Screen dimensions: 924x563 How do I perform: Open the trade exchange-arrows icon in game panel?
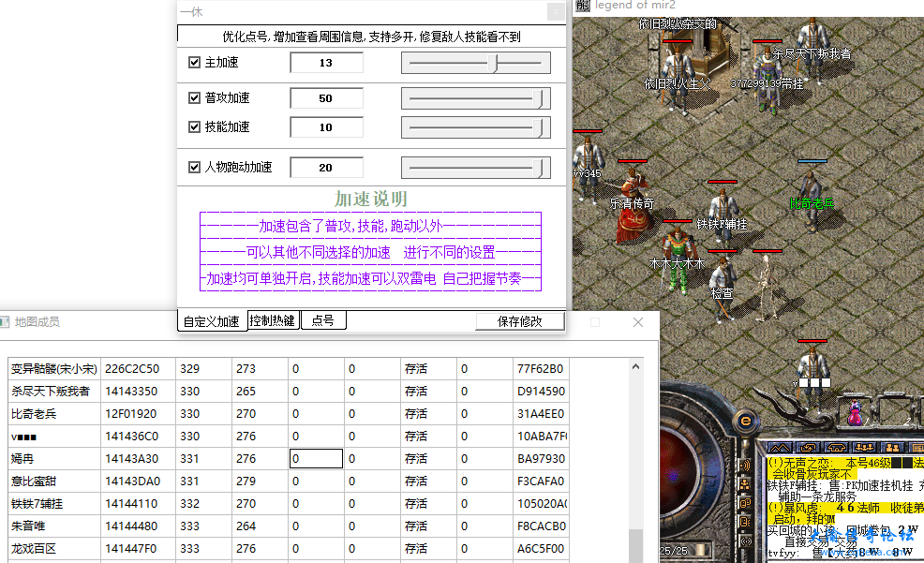(x=809, y=448)
